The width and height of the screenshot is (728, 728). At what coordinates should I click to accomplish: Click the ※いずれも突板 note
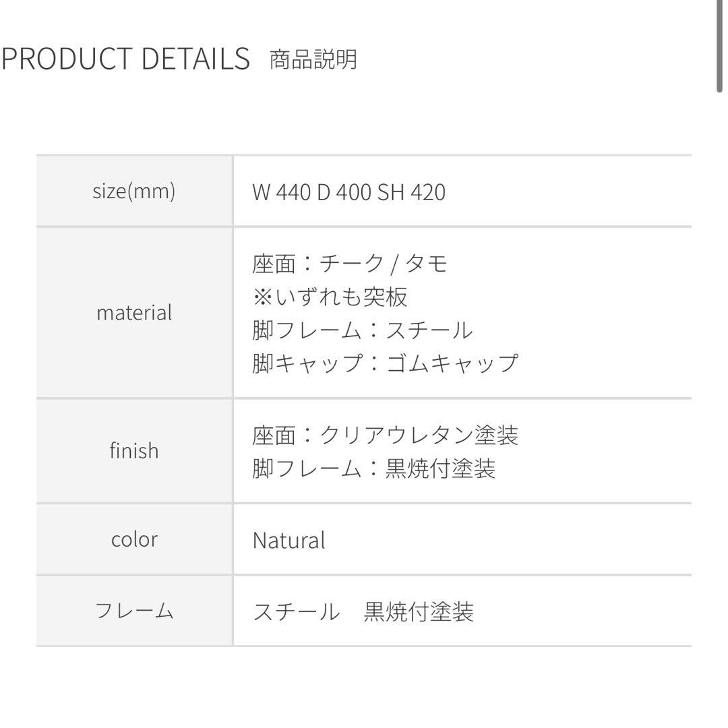click(330, 297)
